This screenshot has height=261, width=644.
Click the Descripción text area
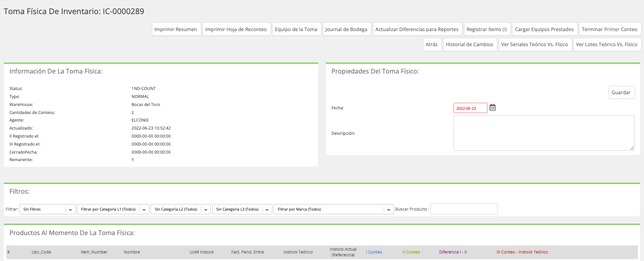pyautogui.click(x=544, y=133)
